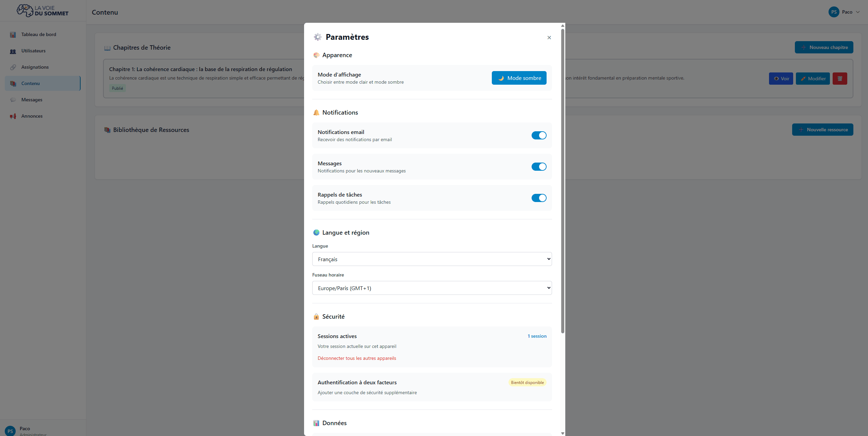868x436 pixels.
Task: Toggle Rappels de tâches reminders off
Action: point(539,198)
